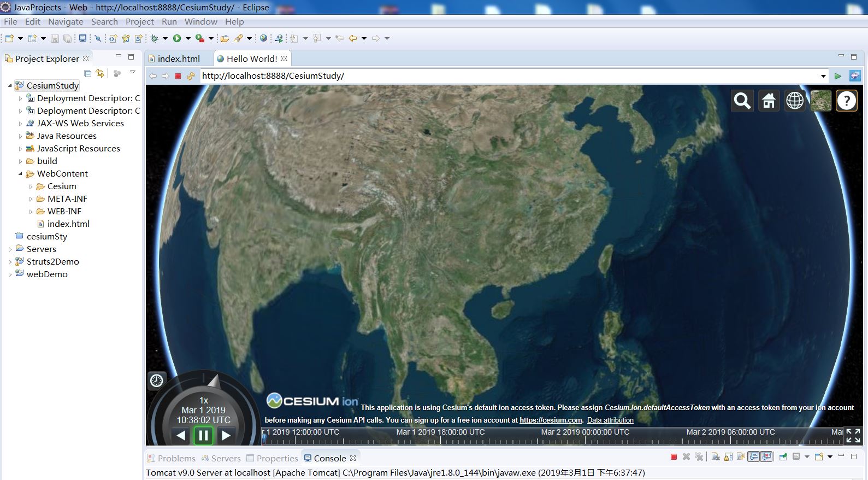Image resolution: width=868 pixels, height=480 pixels.
Task: Open the Properties view tab
Action: (272, 458)
